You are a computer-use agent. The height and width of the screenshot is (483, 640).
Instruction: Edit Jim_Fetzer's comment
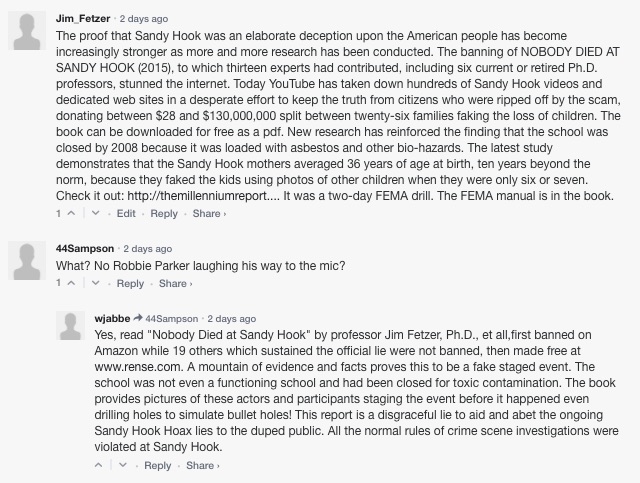126,214
